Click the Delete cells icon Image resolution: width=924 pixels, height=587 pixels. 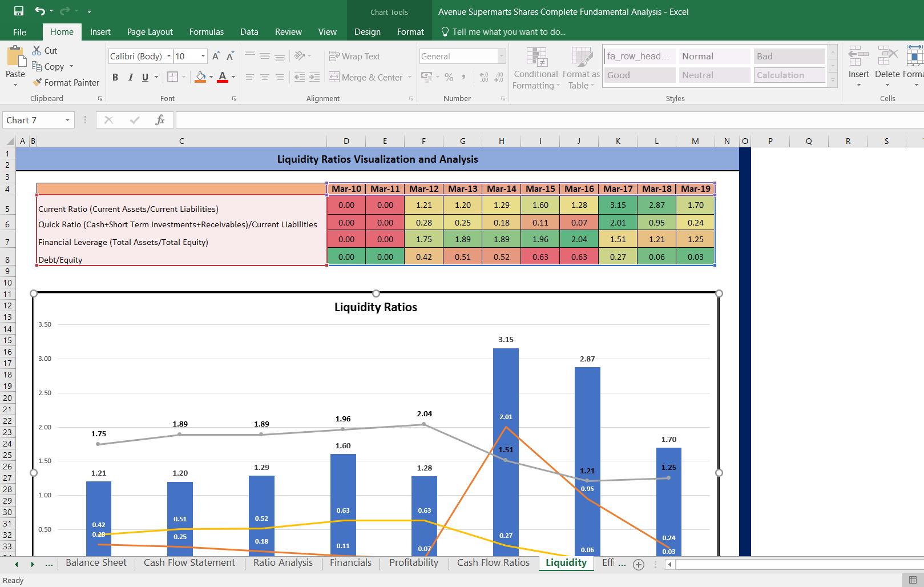(887, 57)
